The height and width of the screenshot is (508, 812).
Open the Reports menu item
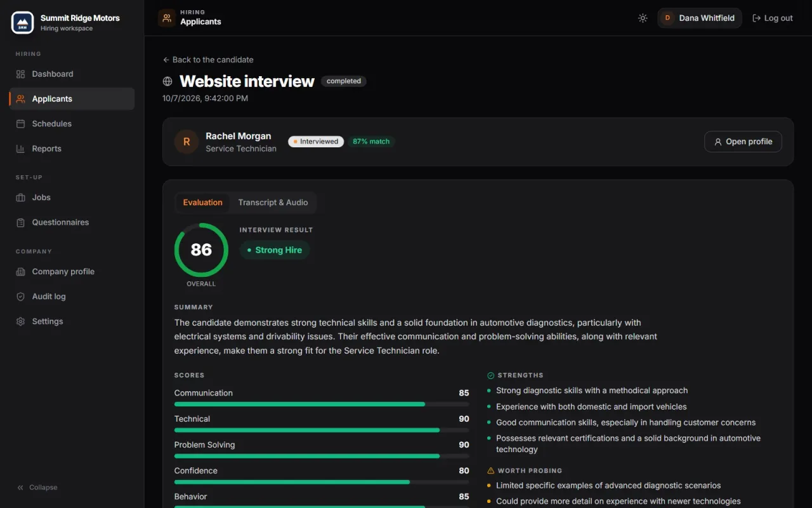[x=72, y=149]
